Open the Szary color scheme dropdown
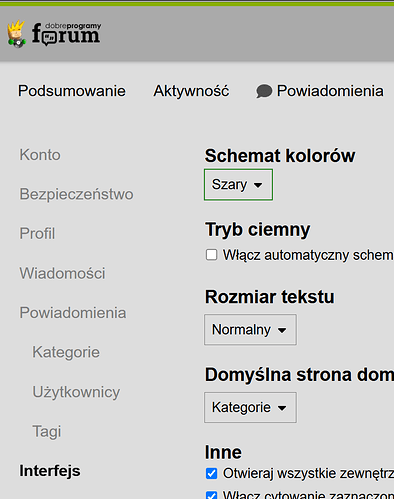 238,185
